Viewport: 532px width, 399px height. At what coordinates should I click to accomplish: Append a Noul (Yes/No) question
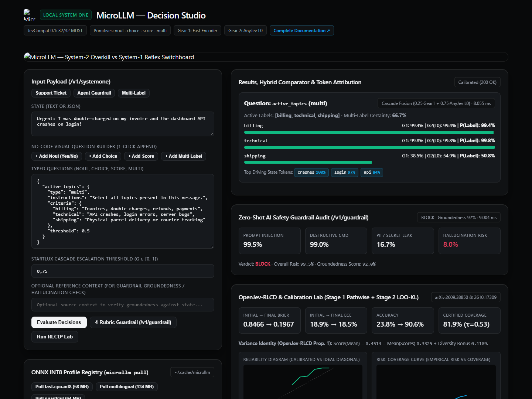click(57, 156)
